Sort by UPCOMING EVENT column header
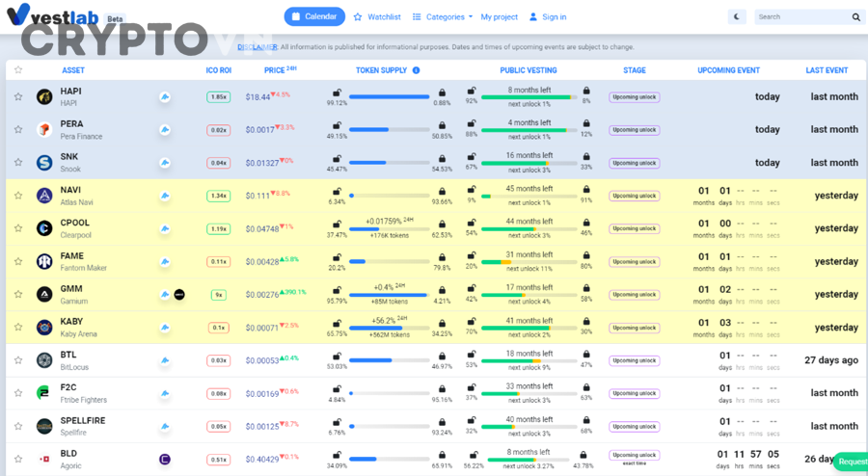The height and width of the screenshot is (476, 868). 728,70
